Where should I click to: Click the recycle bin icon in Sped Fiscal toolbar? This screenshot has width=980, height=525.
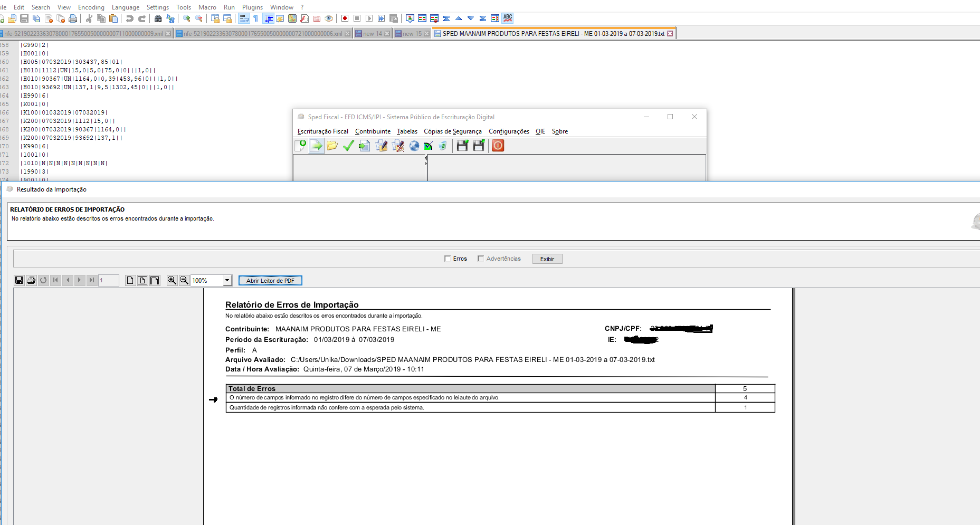click(x=443, y=146)
